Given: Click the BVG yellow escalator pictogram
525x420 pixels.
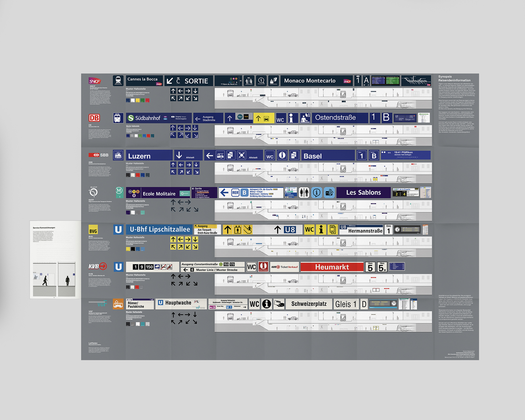Looking at the screenshot, I should click(248, 230).
